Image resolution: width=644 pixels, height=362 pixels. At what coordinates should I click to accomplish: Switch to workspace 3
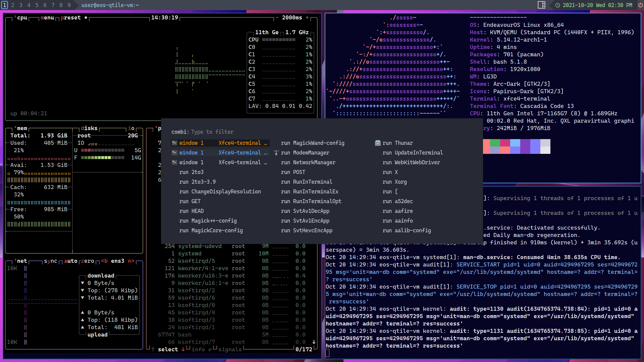point(21,5)
